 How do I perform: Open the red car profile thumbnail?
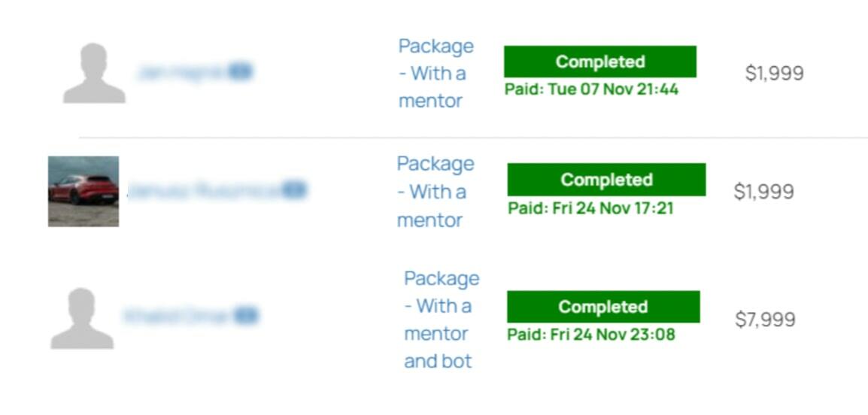point(83,191)
